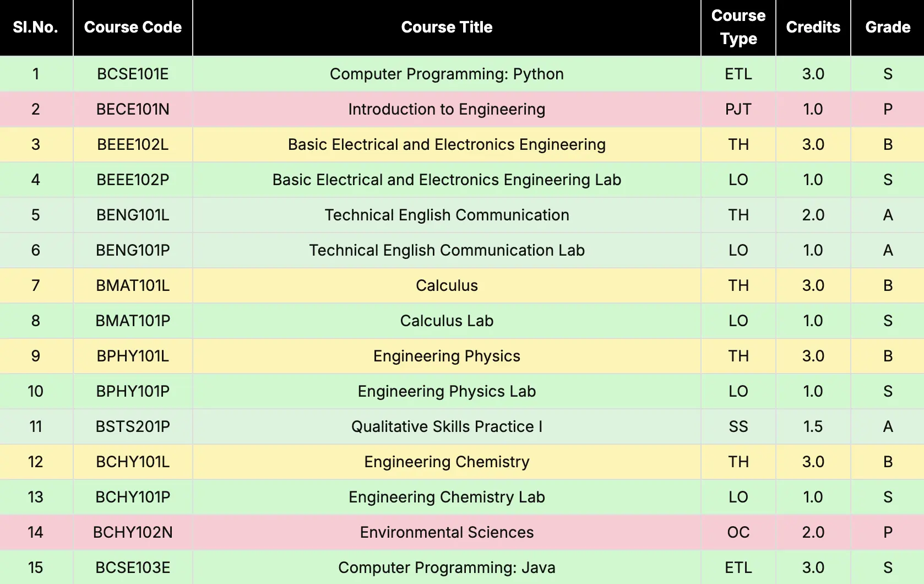Select course code BCSE101E cell
924x584 pixels.
(133, 74)
